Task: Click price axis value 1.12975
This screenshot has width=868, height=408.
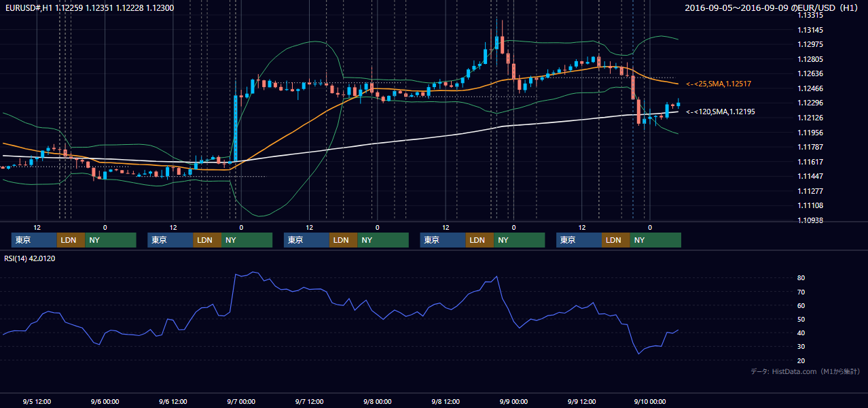Action: click(810, 45)
